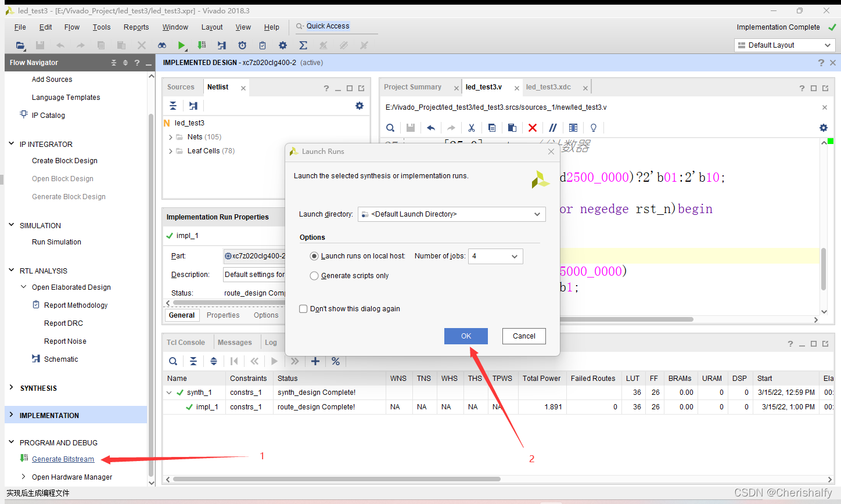
Task: Switch to the led_test3.xdc tab
Action: (548, 87)
